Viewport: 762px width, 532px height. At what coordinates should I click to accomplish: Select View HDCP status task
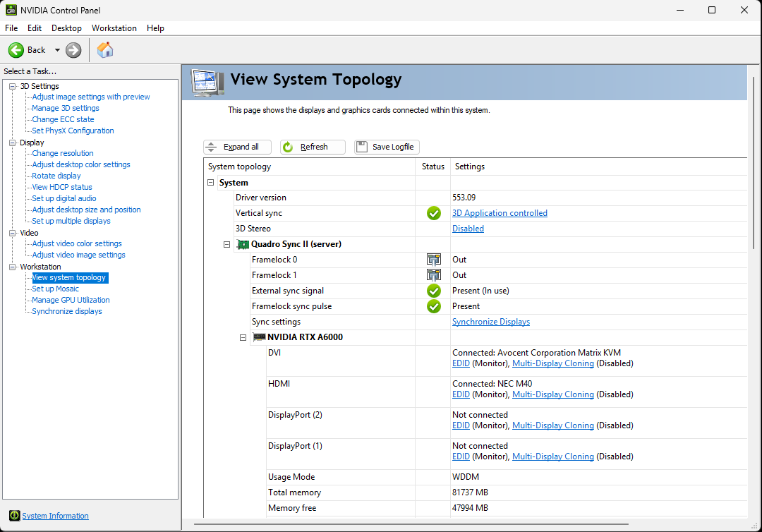[62, 186]
